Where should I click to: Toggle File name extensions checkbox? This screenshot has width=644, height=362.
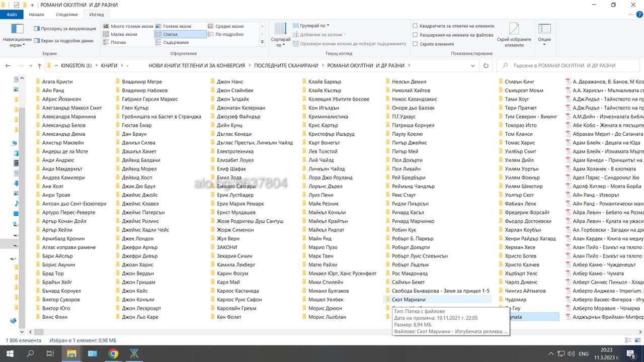point(453,35)
